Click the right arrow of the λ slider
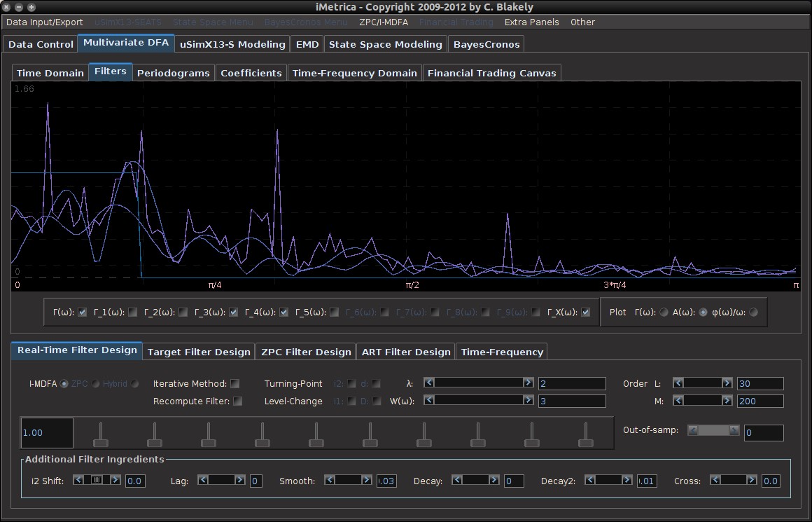Image resolution: width=812 pixels, height=522 pixels. (528, 383)
